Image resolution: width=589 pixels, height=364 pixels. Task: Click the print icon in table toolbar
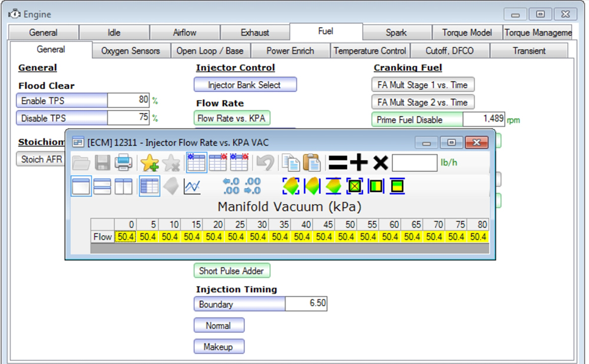click(123, 163)
